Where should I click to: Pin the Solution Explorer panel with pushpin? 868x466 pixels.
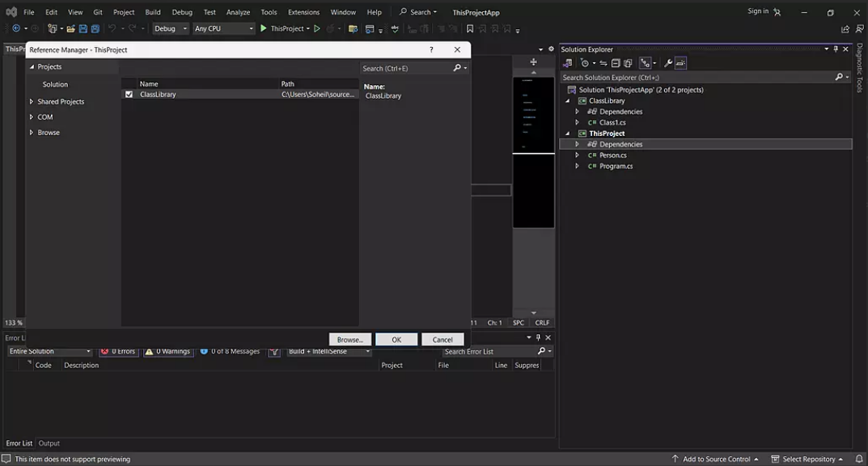pyautogui.click(x=836, y=49)
